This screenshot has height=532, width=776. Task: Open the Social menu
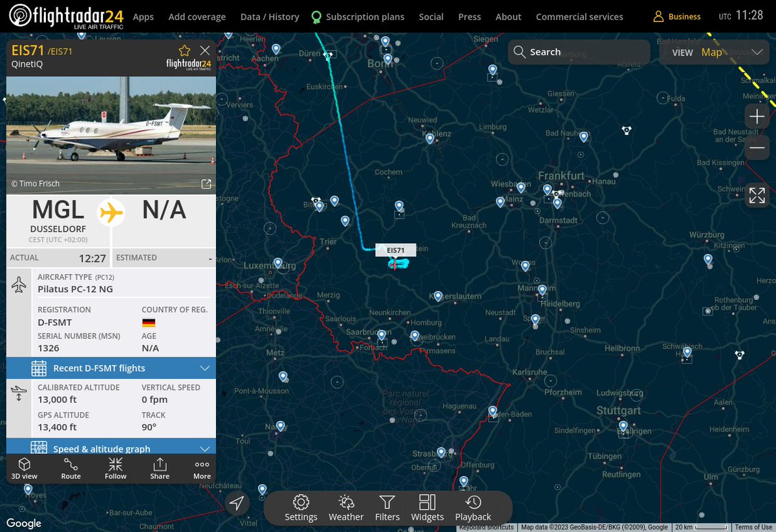pyautogui.click(x=431, y=17)
